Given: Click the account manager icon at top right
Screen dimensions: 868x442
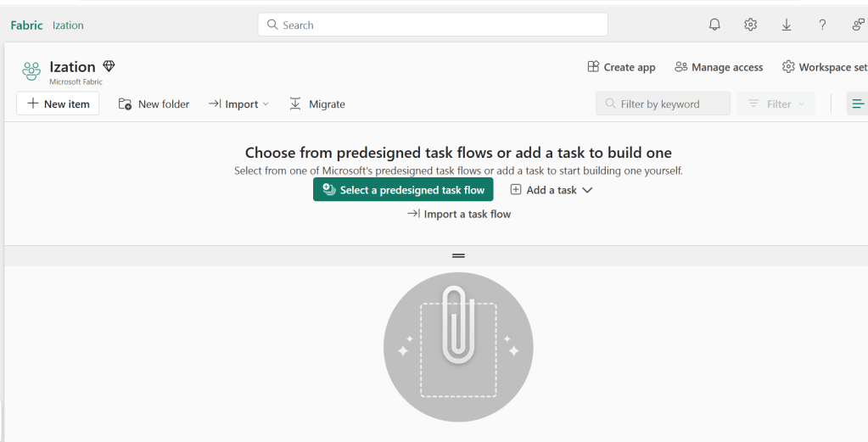Looking at the screenshot, I should 858,25.
